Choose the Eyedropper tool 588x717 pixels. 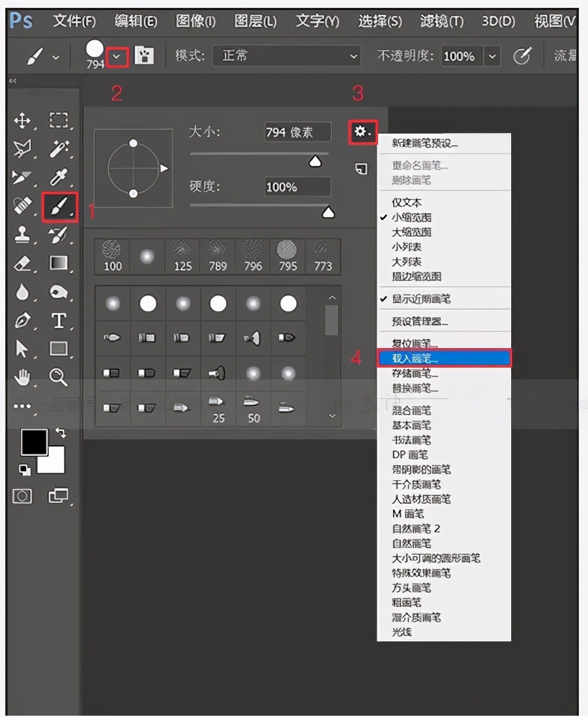coord(59,176)
